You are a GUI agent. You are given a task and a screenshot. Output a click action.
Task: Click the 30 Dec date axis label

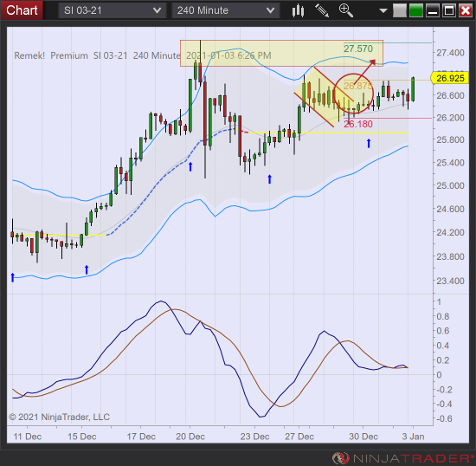(x=363, y=437)
